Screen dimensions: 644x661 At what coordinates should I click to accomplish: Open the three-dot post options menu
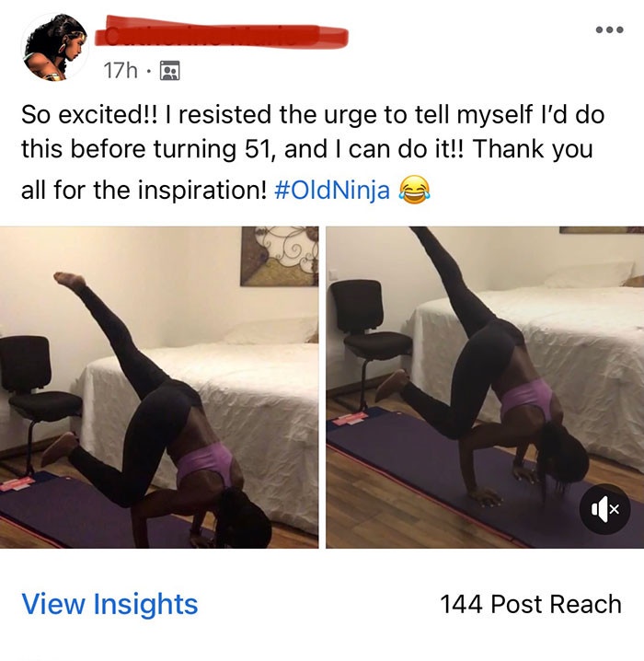tap(609, 30)
